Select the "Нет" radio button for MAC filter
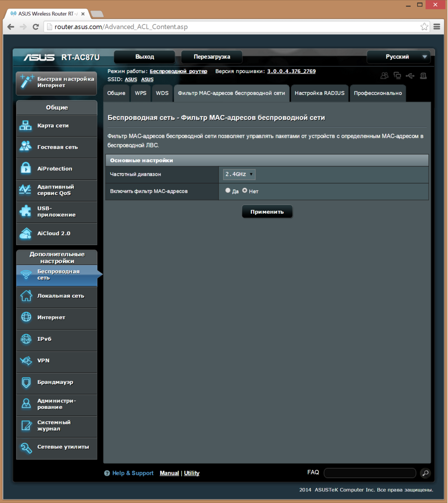Screen dimensions: 448x503 [x=244, y=190]
